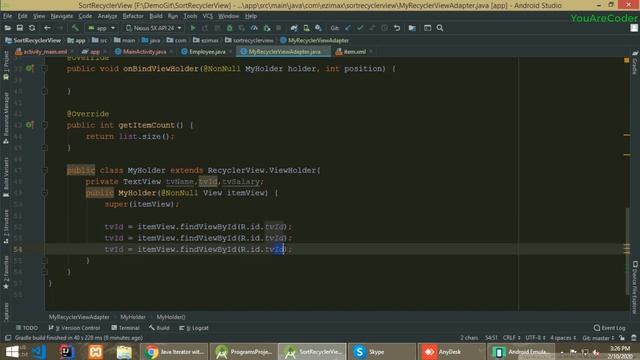Viewport: 640px width, 360px height.
Task: Click the Search Everywhere magnifier icon
Action: click(x=440, y=28)
